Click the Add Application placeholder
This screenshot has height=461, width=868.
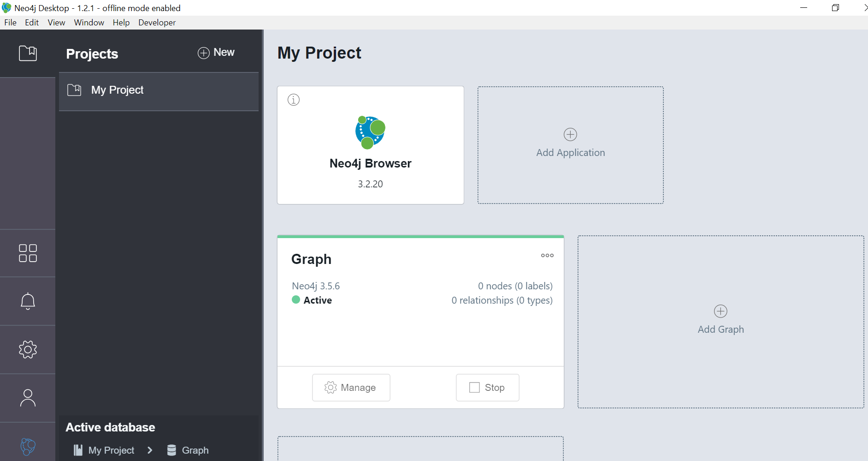[570, 145]
